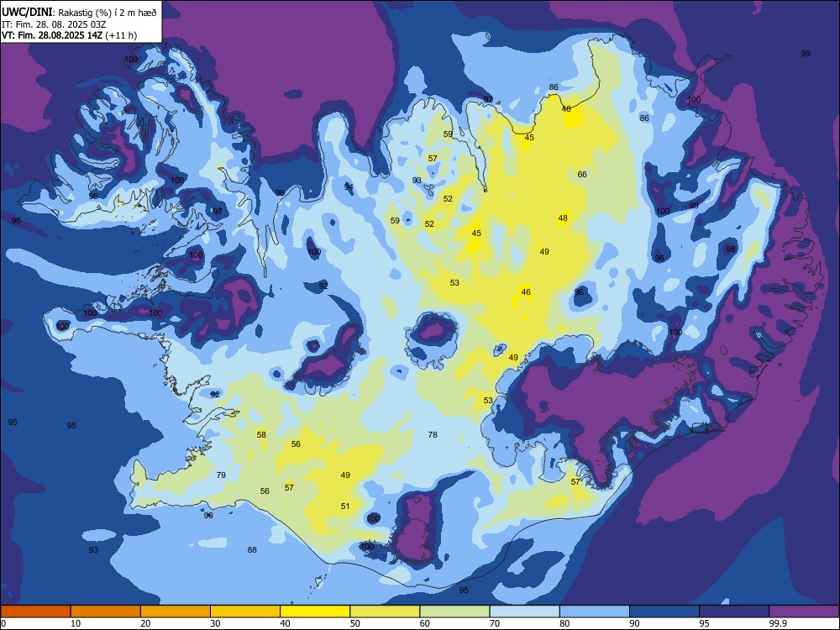Click the humidity value 94 on the north coast
This screenshot has width=840, height=630.
coord(349,186)
